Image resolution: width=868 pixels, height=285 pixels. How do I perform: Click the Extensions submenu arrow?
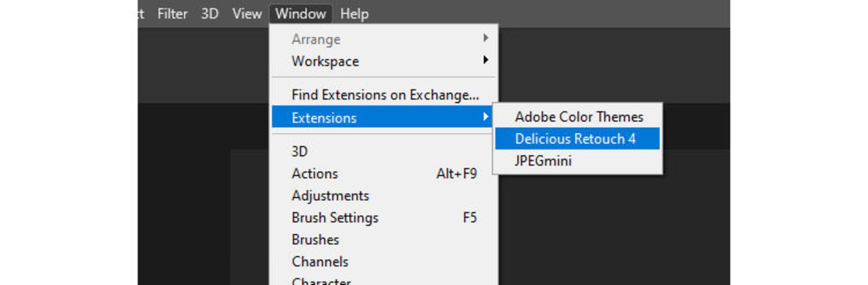click(486, 117)
